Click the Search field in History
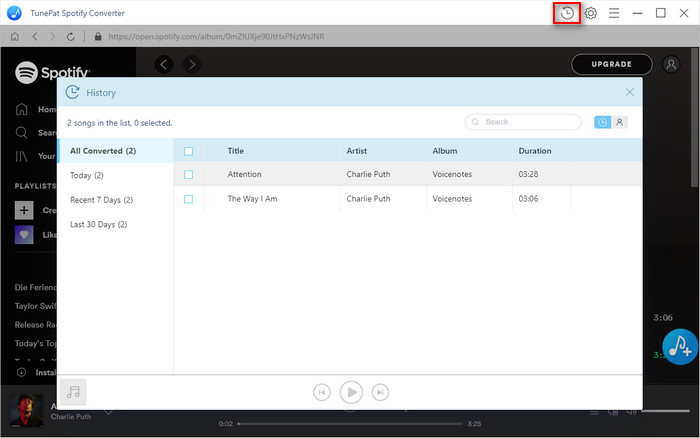Screen dimensions: 700x438 point(523,122)
